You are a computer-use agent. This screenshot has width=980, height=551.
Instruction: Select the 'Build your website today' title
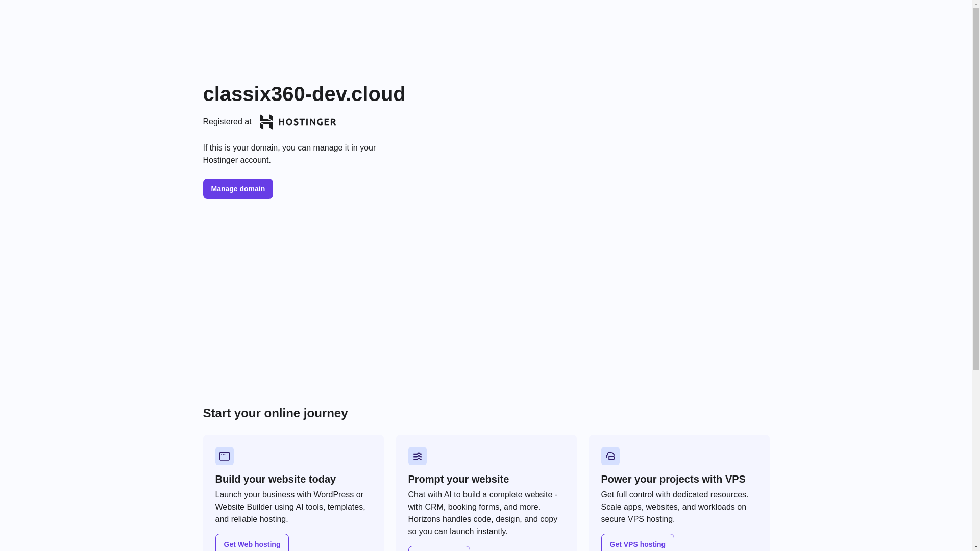(276, 479)
